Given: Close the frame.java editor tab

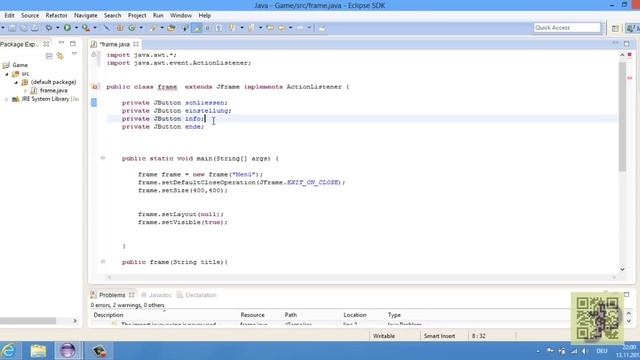Looking at the screenshot, I should pyautogui.click(x=136, y=44).
